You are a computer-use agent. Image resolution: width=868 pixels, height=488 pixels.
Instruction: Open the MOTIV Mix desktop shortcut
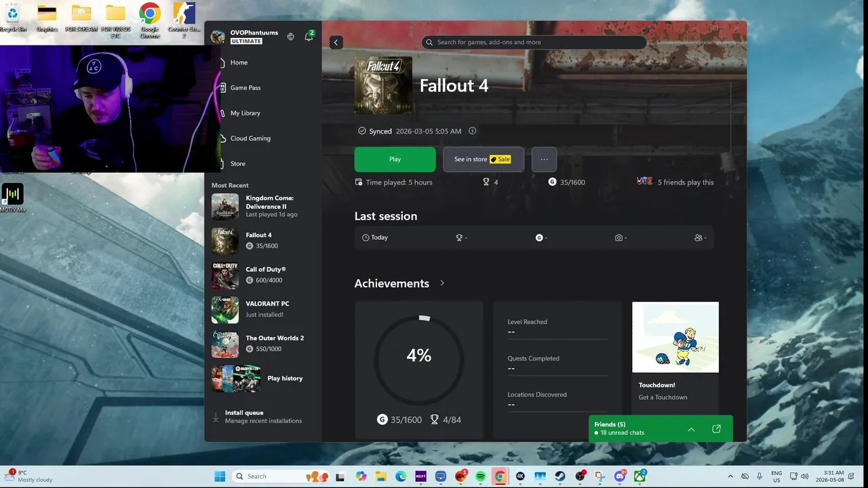point(12,199)
